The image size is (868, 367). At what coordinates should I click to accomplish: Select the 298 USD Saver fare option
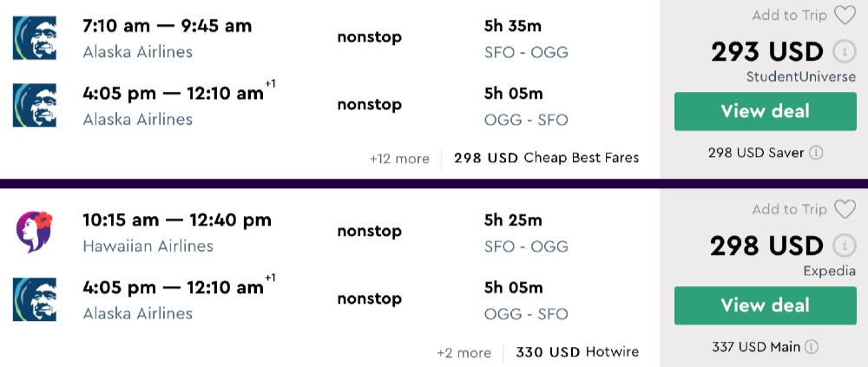(x=756, y=153)
